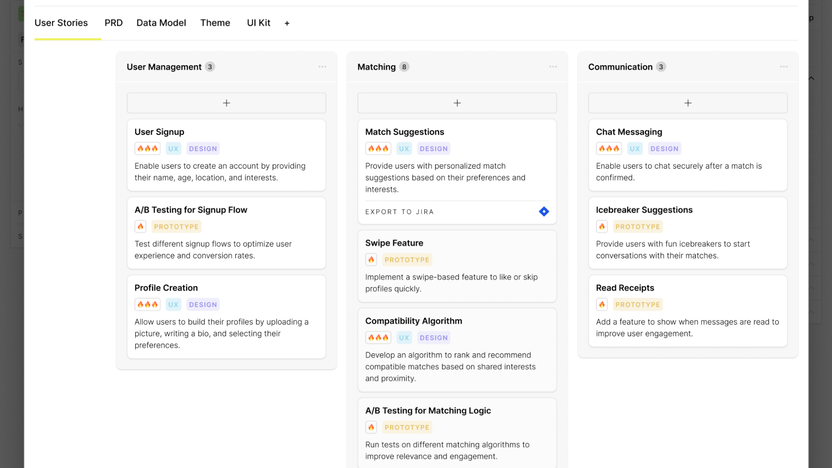Click the plus icon to add tab
The width and height of the screenshot is (832, 468).
(287, 23)
